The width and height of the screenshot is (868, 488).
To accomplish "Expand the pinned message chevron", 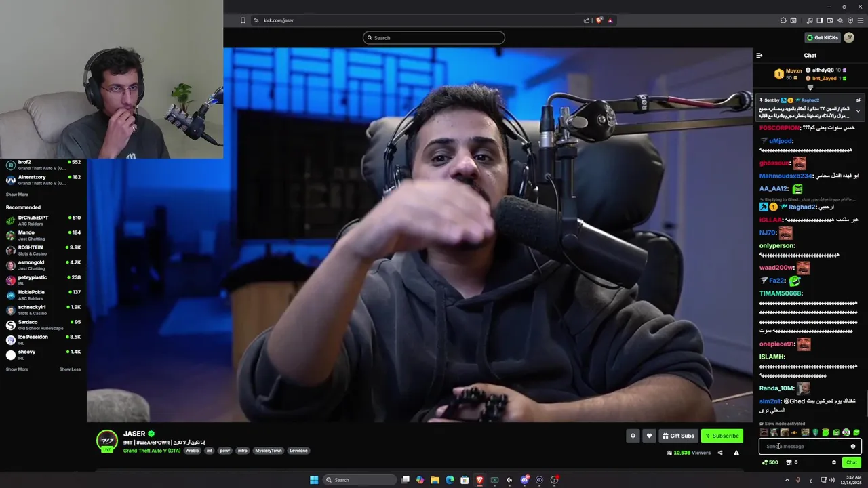I will [858, 111].
